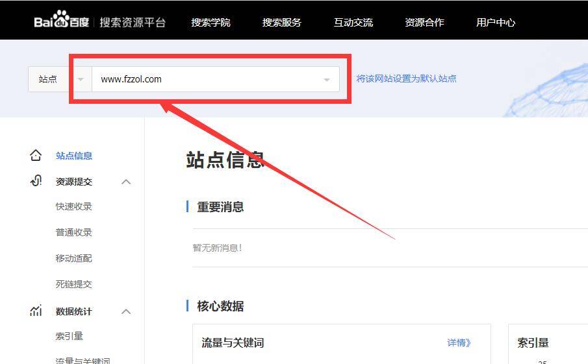
Task: Click the home icon beside 站点信息
Action: [36, 156]
